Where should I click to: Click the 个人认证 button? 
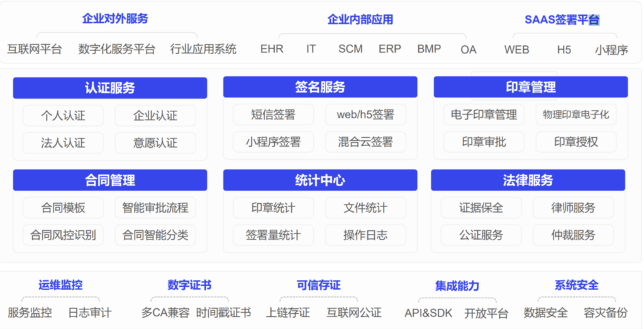pos(63,116)
